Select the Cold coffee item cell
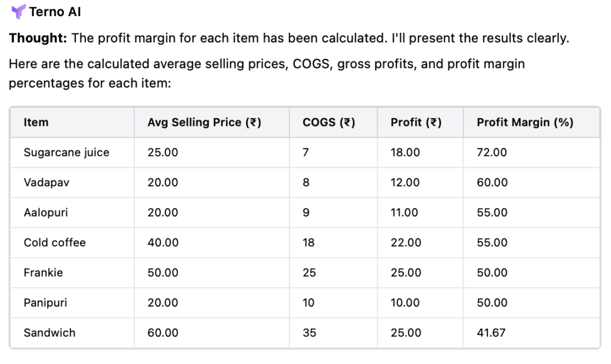The height and width of the screenshot is (364, 611). coord(54,242)
